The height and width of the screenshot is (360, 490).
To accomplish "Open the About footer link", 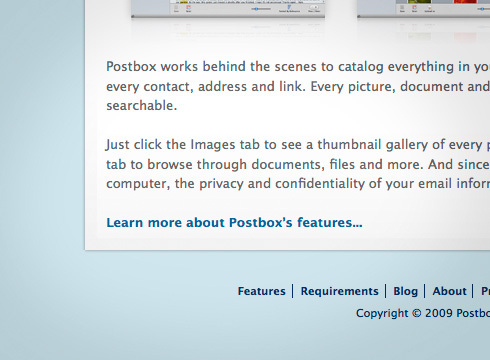I will coord(449,291).
